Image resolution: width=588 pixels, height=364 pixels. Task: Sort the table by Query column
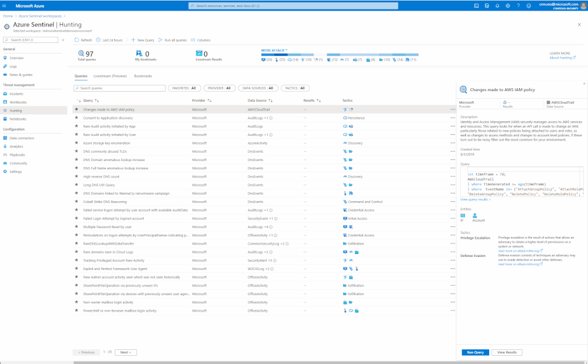pyautogui.click(x=91, y=101)
